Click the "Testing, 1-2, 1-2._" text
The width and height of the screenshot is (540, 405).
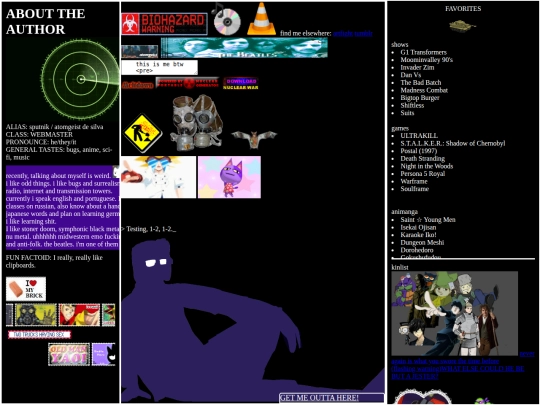point(151,229)
